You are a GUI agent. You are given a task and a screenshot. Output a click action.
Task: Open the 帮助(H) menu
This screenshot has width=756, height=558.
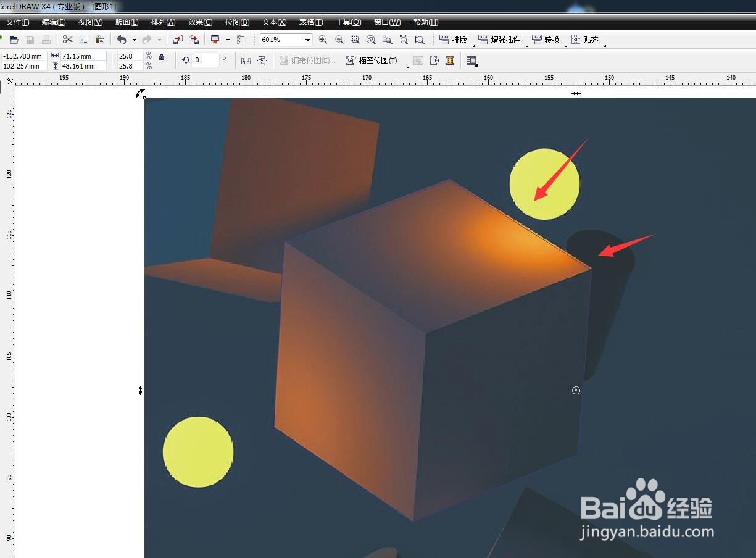point(426,22)
